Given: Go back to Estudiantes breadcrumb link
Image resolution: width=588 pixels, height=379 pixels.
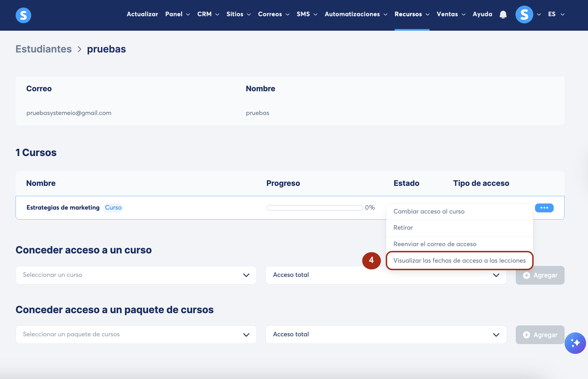Looking at the screenshot, I should 44,49.
